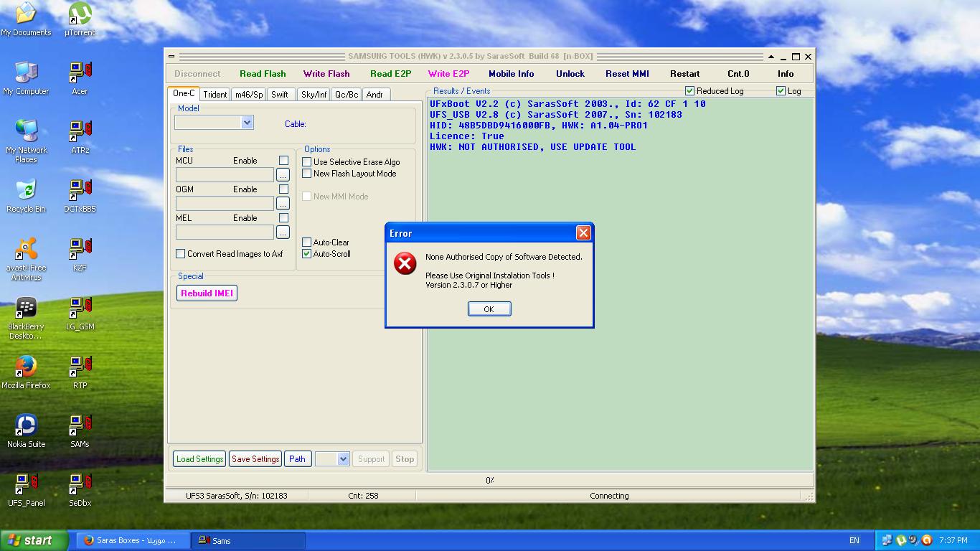Uncheck the Log checkbox
Viewport: 980px width, 551px height.
coord(781,91)
